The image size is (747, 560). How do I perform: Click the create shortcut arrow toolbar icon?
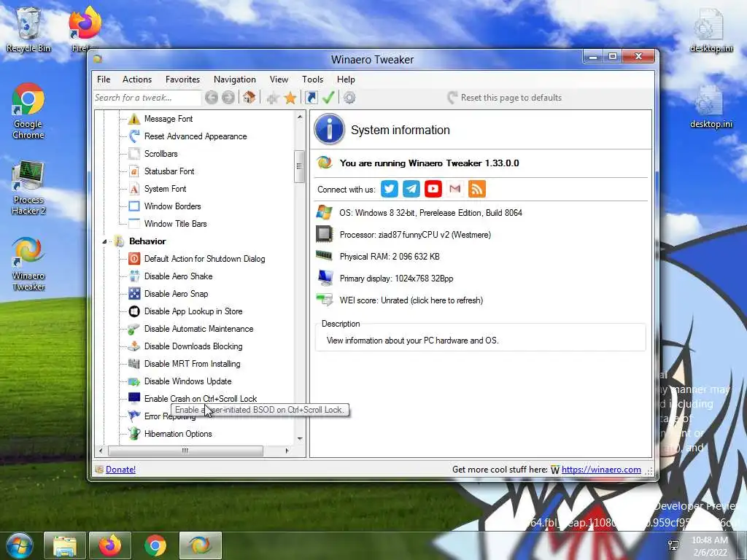tap(311, 98)
